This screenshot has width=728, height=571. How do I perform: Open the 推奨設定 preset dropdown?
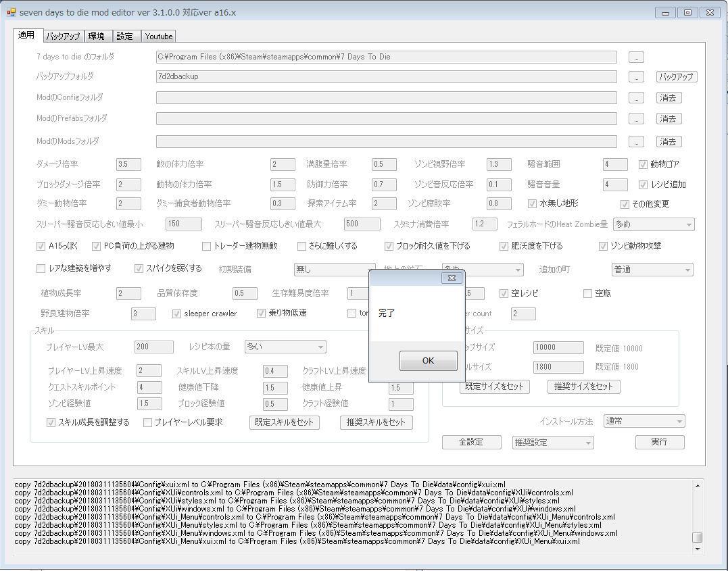click(x=553, y=443)
